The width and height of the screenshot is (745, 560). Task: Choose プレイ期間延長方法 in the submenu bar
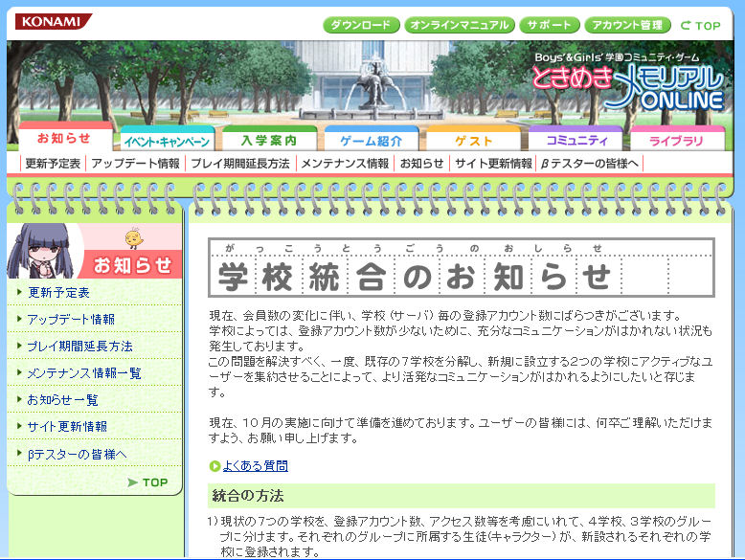pos(239,164)
